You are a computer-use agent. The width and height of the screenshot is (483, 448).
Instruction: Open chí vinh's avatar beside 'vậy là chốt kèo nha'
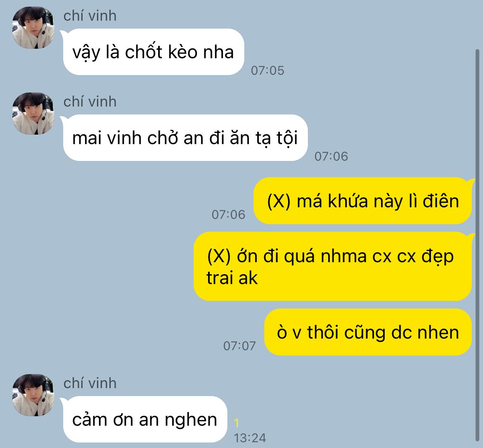(x=33, y=28)
